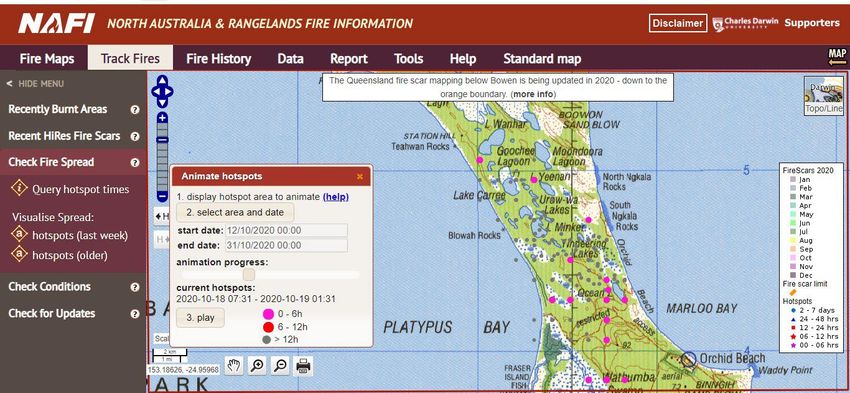Select the pan hand tool
The image size is (850, 393).
click(x=234, y=366)
